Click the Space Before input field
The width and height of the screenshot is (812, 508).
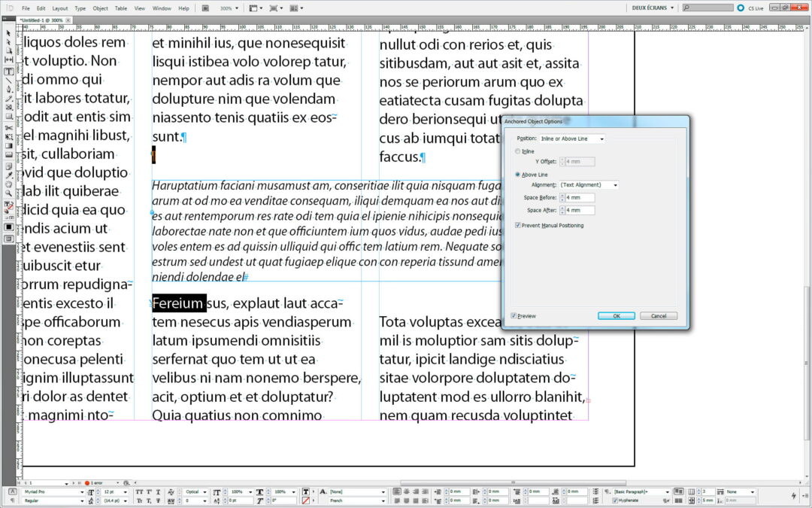coord(579,198)
